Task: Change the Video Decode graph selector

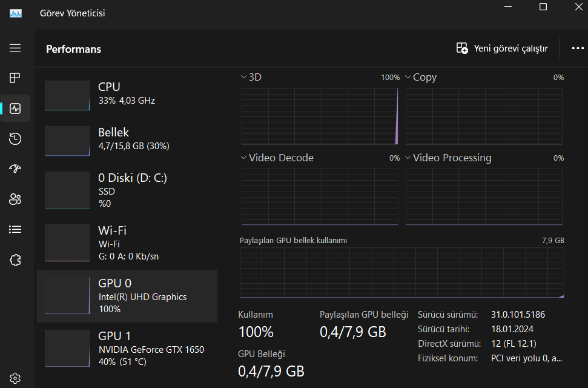Action: (x=243, y=158)
